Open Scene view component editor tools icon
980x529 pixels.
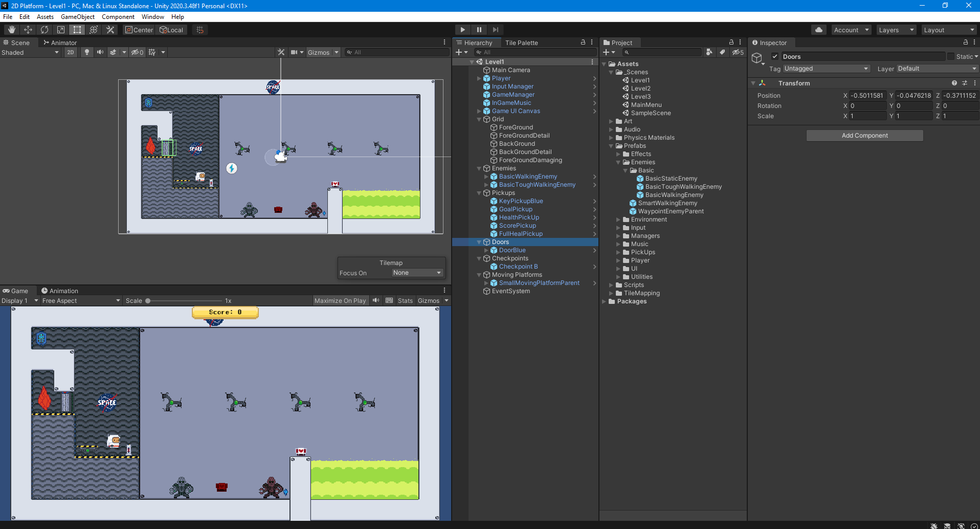point(281,52)
